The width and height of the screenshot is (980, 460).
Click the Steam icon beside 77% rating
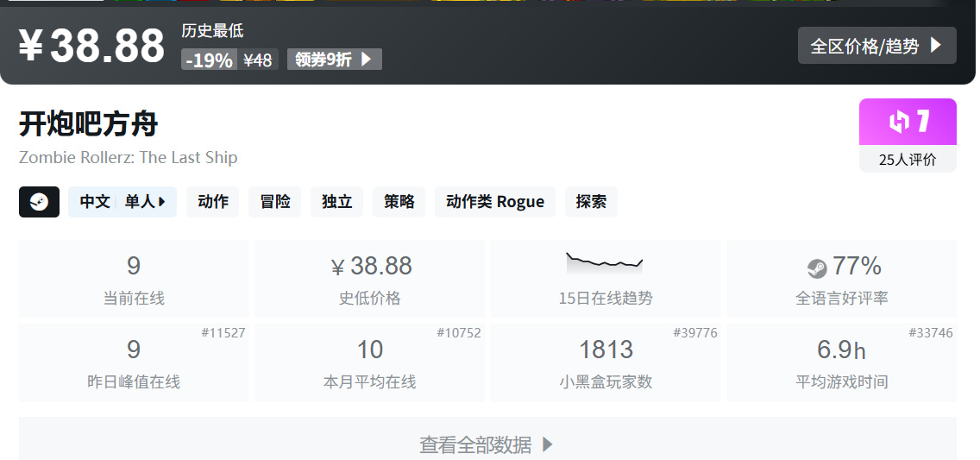(x=817, y=268)
